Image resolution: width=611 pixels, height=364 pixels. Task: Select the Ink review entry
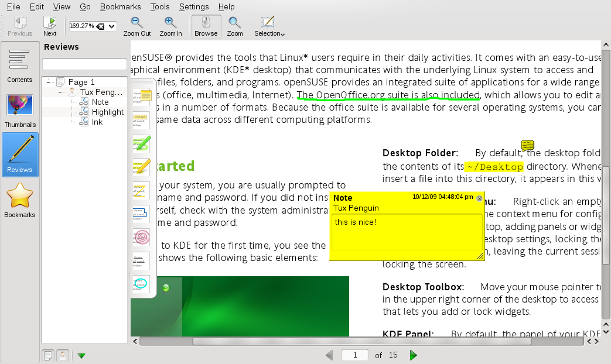97,122
